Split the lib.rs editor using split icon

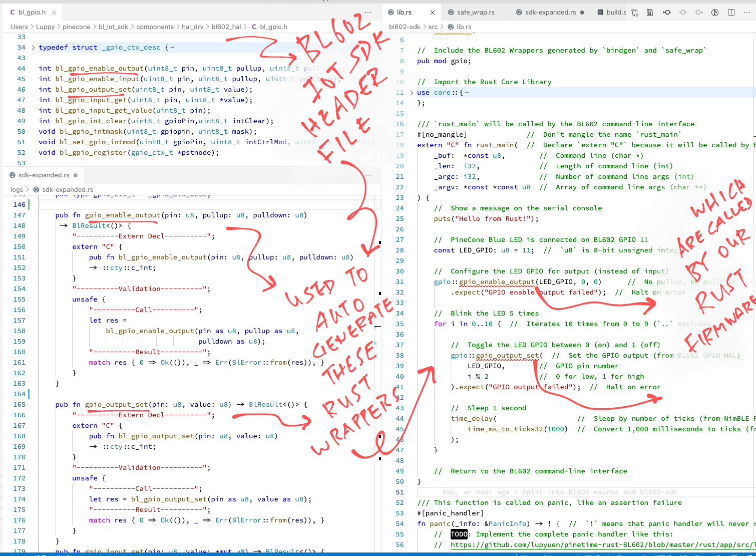pyautogui.click(x=731, y=12)
